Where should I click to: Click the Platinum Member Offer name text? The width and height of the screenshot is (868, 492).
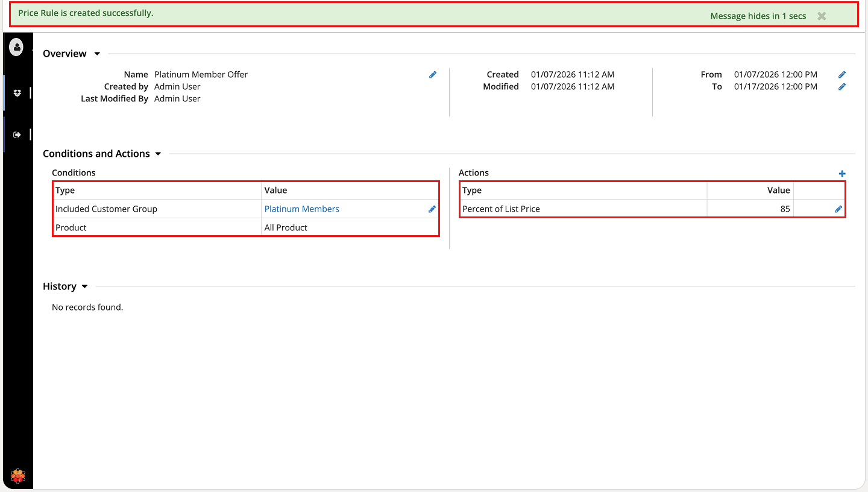point(201,75)
